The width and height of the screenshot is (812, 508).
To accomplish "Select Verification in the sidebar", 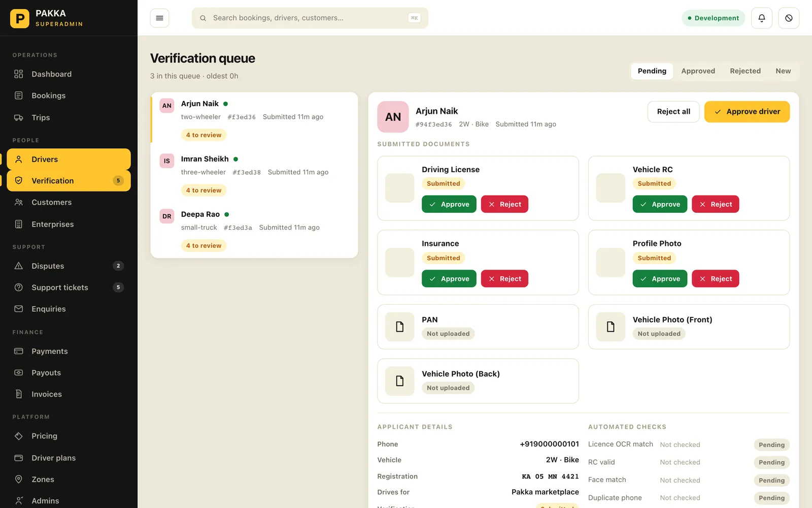I will pyautogui.click(x=69, y=181).
